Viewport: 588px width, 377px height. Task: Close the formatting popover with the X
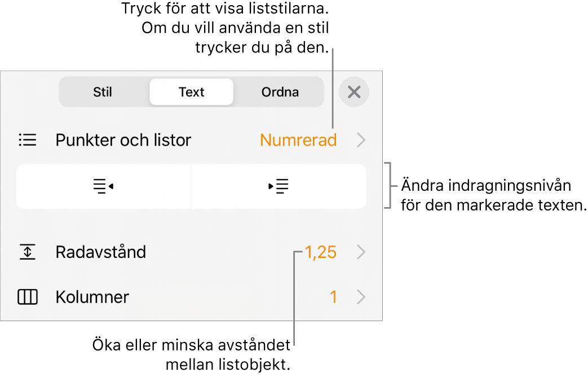[354, 91]
